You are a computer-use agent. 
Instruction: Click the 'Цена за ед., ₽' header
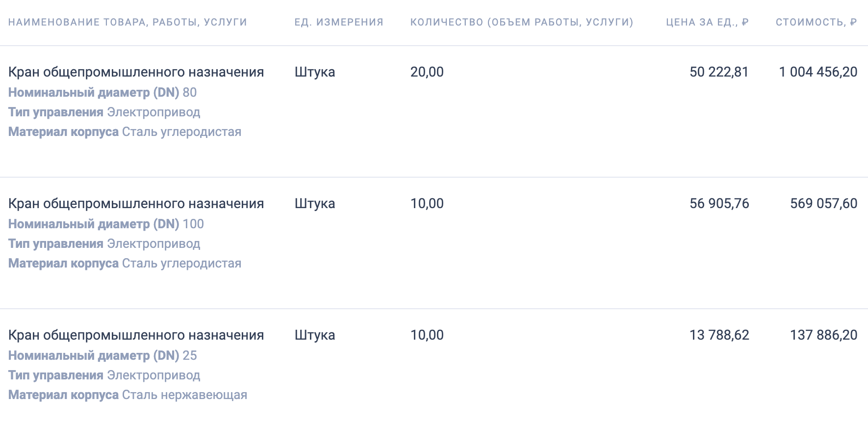tap(707, 22)
